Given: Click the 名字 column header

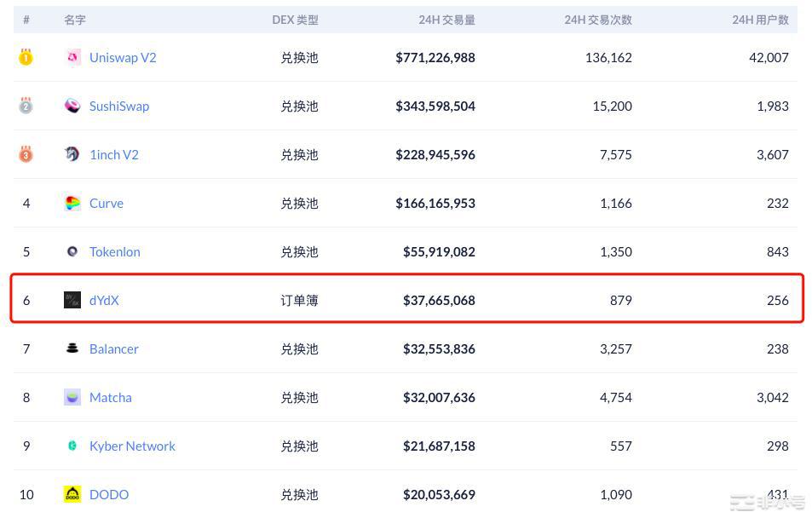Looking at the screenshot, I should [75, 20].
